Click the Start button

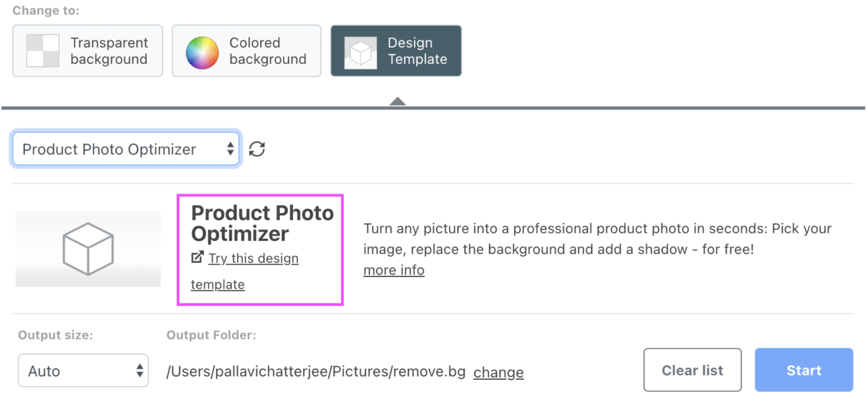804,370
